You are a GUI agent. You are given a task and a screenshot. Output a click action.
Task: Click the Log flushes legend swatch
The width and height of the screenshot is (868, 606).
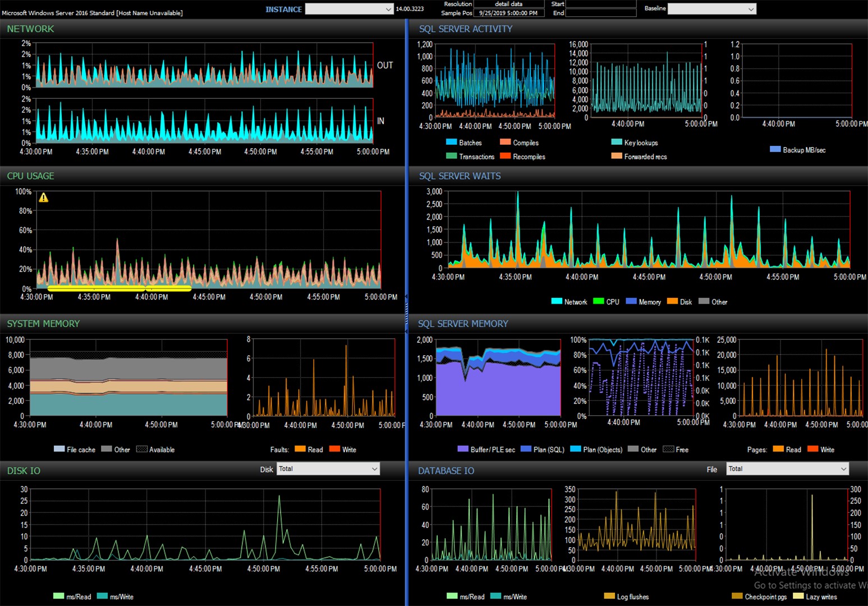click(609, 596)
